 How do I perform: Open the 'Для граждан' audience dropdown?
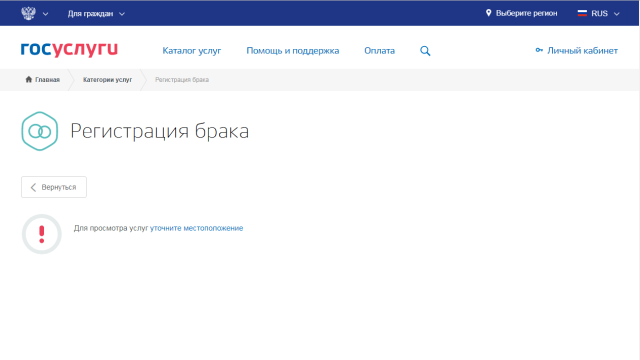pos(96,14)
